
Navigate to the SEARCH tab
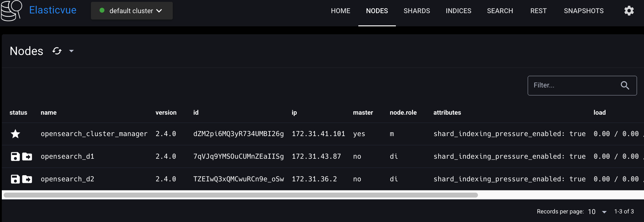pos(500,11)
